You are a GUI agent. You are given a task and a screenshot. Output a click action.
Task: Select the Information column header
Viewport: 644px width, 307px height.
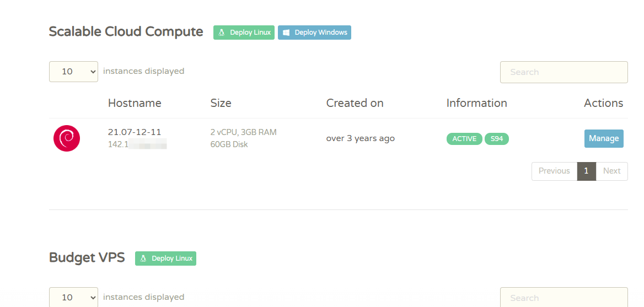point(476,103)
